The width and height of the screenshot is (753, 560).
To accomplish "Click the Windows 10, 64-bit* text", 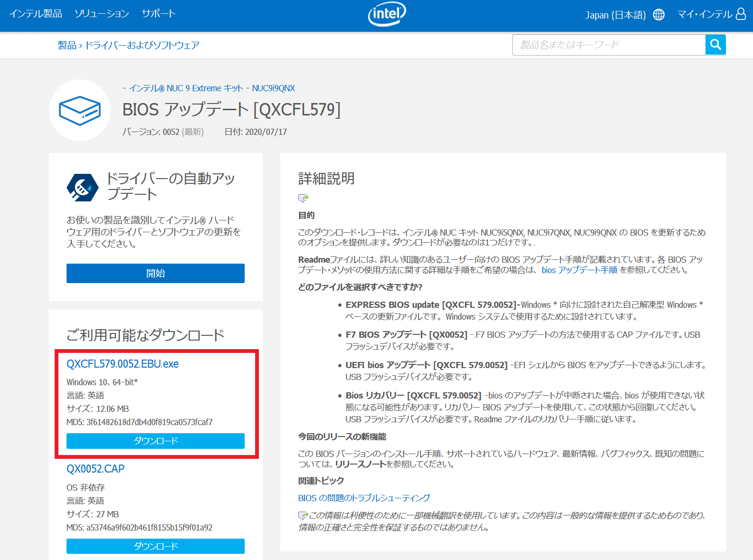I will tap(102, 382).
